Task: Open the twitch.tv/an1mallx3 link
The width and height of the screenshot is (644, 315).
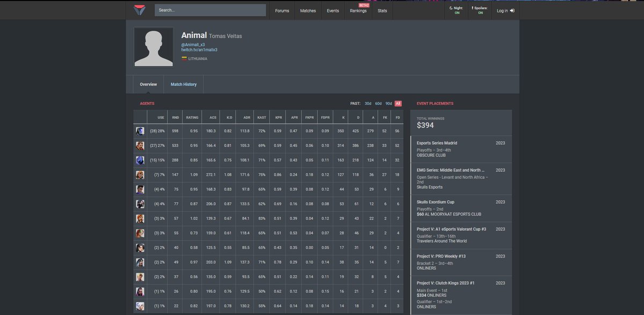Action: point(199,50)
